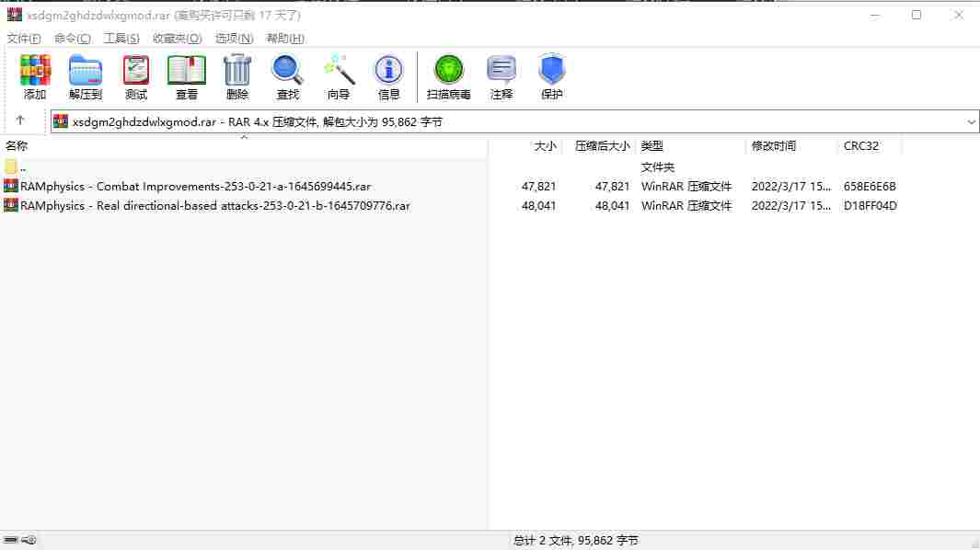Click type cell of directional-based attacks row
The image size is (980, 550).
click(686, 206)
